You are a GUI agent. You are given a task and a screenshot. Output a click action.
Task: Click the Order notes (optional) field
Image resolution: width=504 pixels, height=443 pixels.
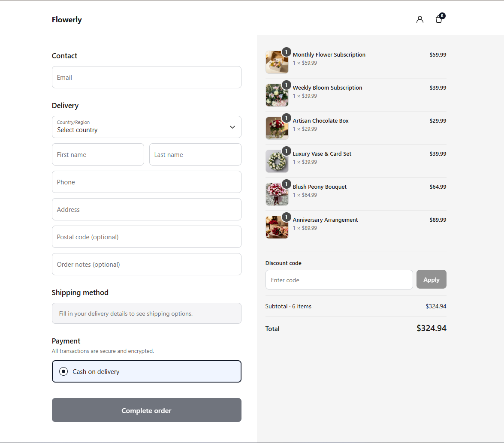[147, 264]
